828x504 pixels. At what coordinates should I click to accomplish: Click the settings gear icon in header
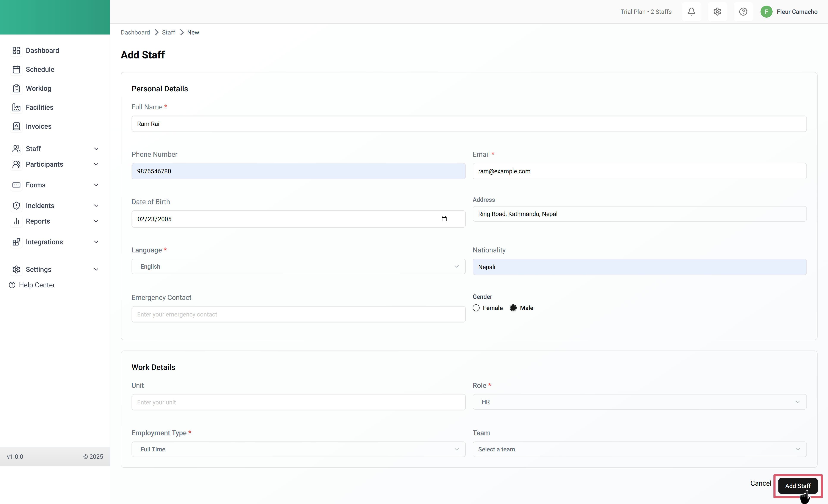click(x=717, y=12)
